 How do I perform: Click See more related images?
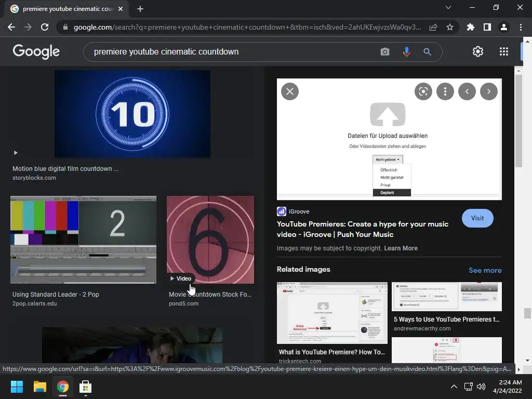coord(485,270)
